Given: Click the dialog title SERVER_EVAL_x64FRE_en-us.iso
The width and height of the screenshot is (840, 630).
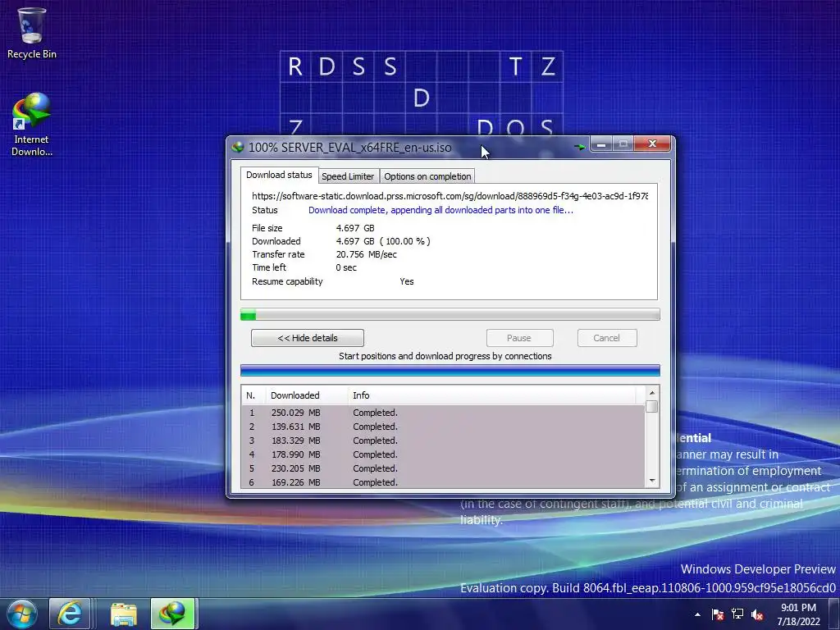Looking at the screenshot, I should [367, 148].
